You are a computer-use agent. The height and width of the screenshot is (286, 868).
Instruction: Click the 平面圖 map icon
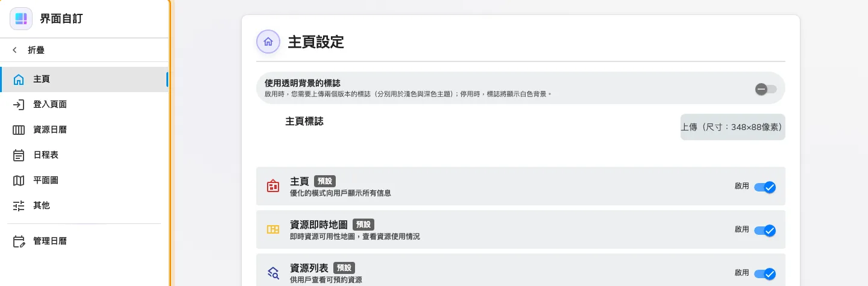click(x=19, y=181)
